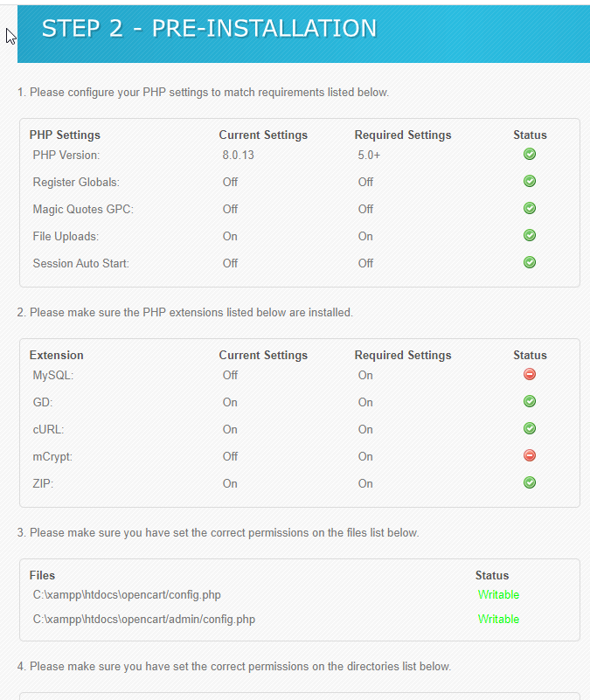Click the Session Auto Start status icon

[x=530, y=262]
